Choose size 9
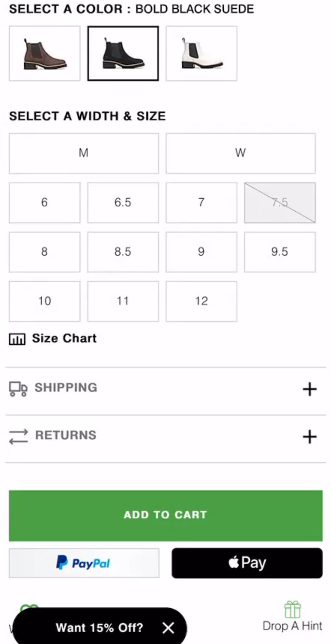331x644 pixels. point(201,252)
